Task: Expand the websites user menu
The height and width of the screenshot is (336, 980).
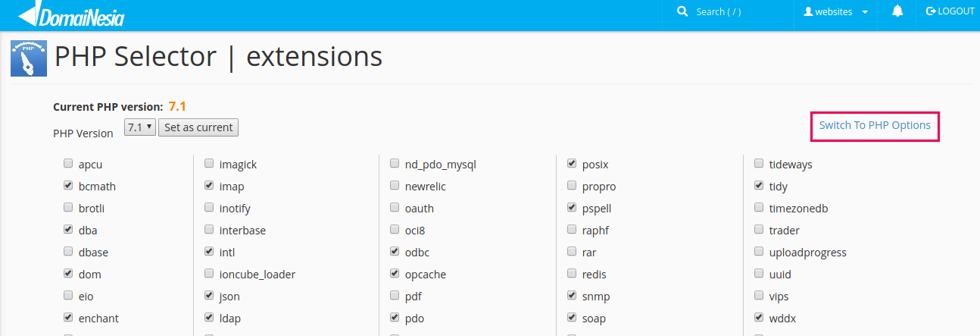Action: coord(835,12)
